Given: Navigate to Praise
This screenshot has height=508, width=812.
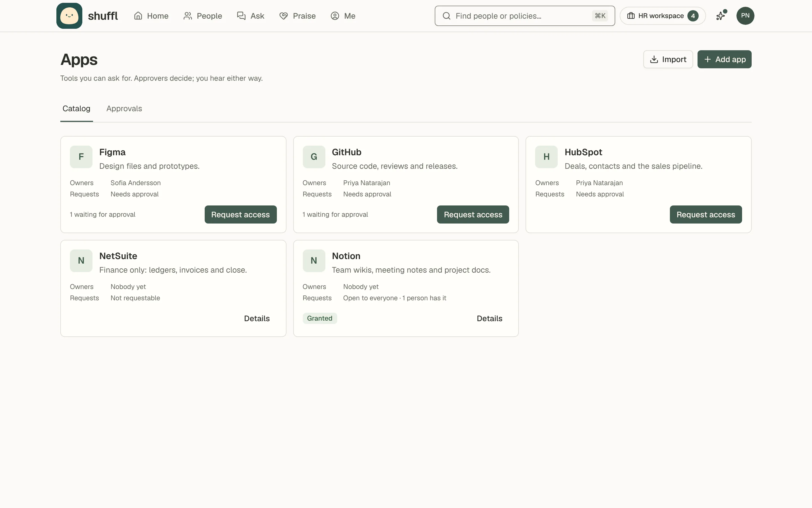Looking at the screenshot, I should (x=297, y=16).
